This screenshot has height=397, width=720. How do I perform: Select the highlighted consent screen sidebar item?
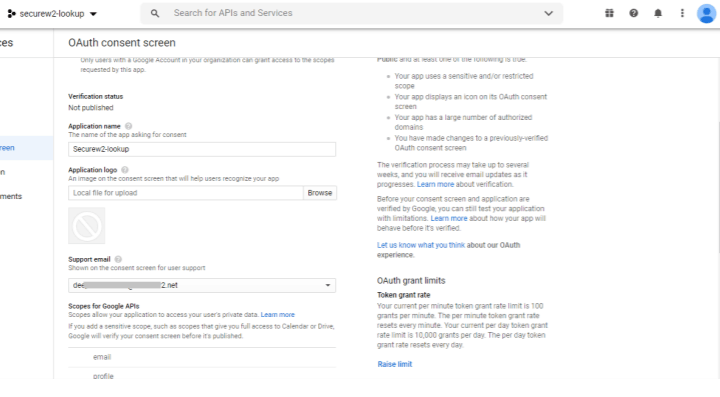(x=26, y=148)
